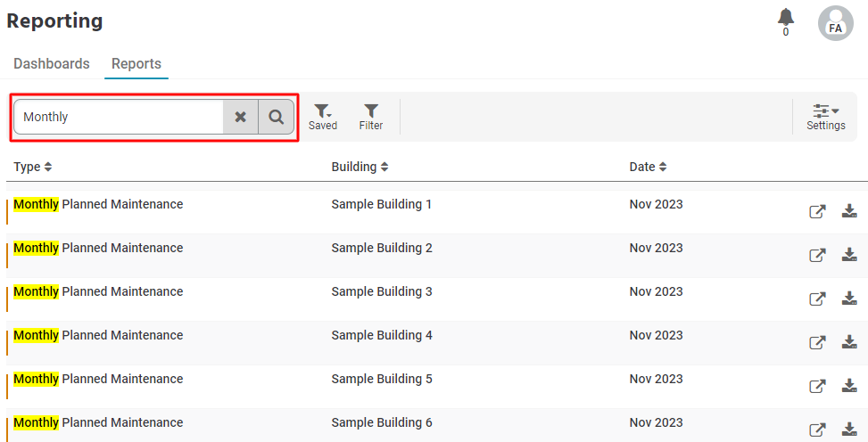
Task: Open Sample Building 4 report externally
Action: coord(817,342)
